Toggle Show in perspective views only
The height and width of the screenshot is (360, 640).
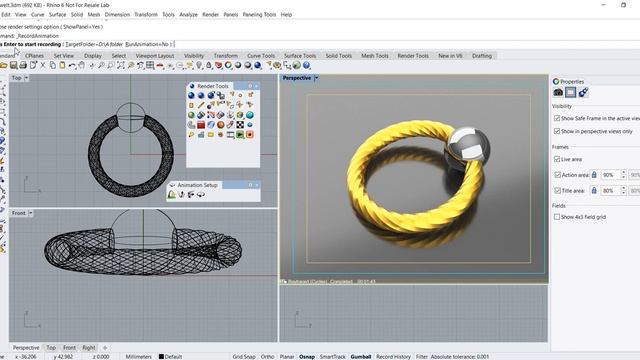(x=557, y=131)
